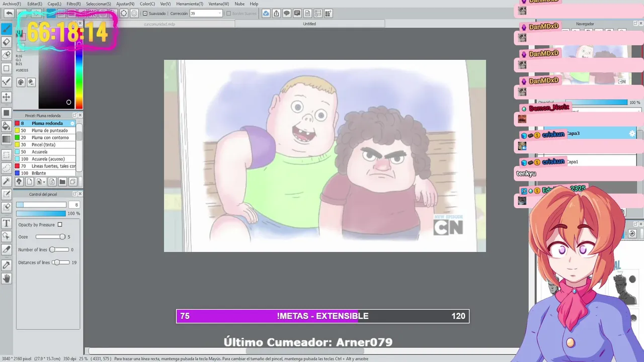Click the share/export icon in toolbar
The image size is (644, 362).
coord(276,14)
